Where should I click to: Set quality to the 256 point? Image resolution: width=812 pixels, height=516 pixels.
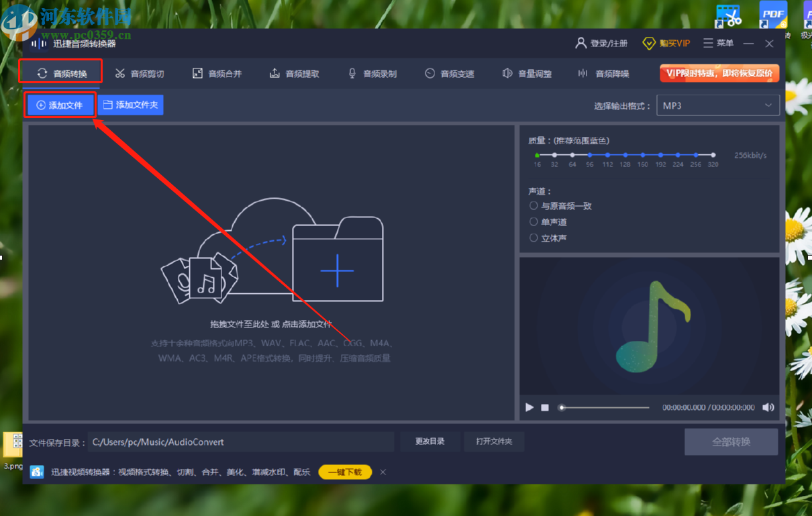click(x=695, y=155)
